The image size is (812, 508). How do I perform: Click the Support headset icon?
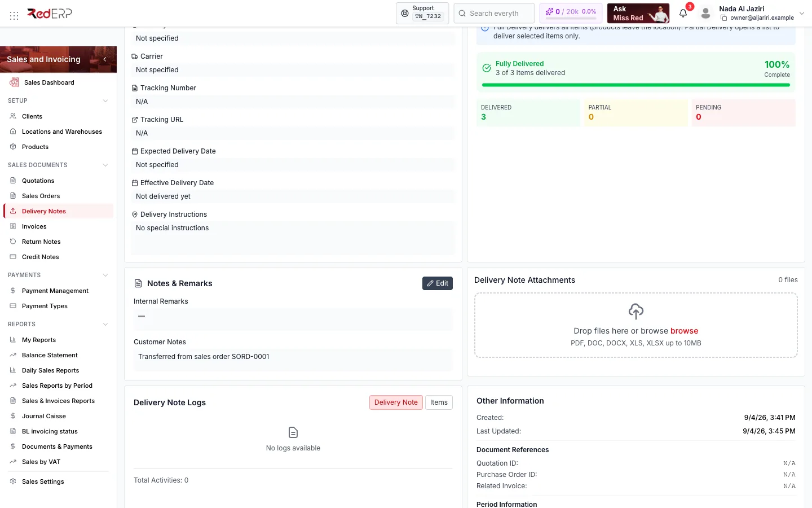(405, 13)
